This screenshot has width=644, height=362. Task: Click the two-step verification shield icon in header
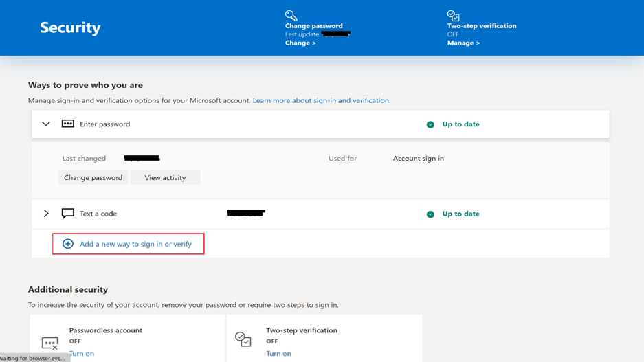point(453,15)
